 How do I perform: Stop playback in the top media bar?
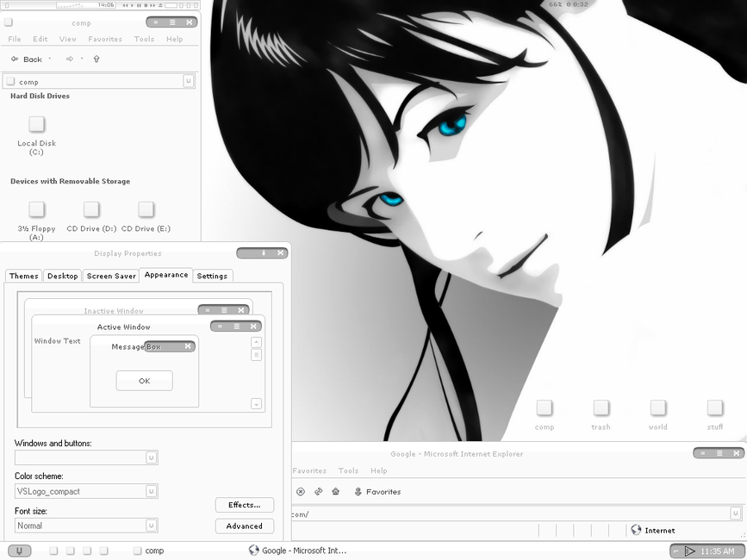tap(146, 5)
